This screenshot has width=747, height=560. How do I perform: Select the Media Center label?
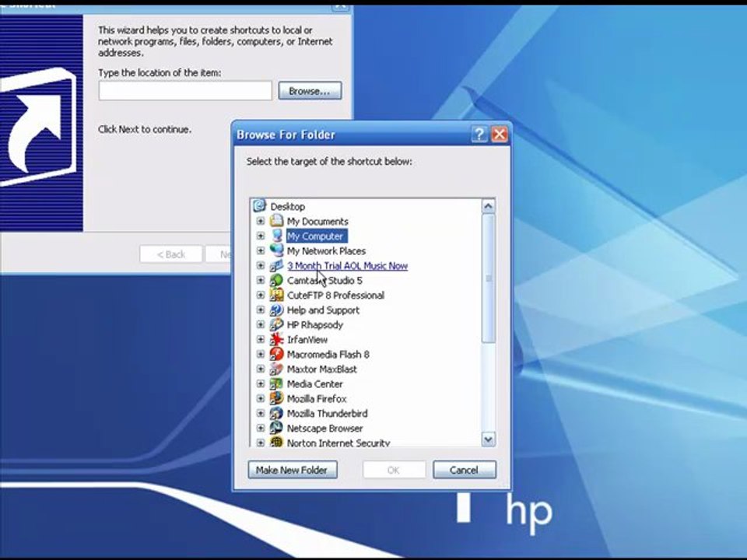coord(315,383)
